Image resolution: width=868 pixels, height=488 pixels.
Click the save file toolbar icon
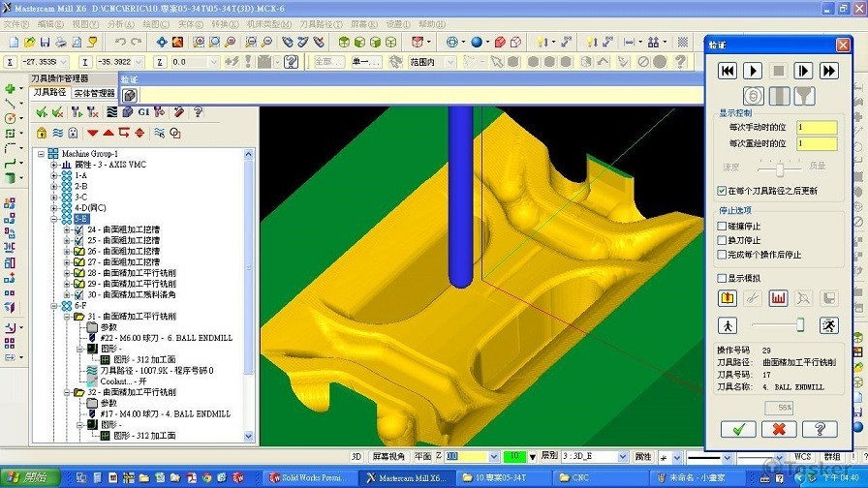pyautogui.click(x=45, y=43)
